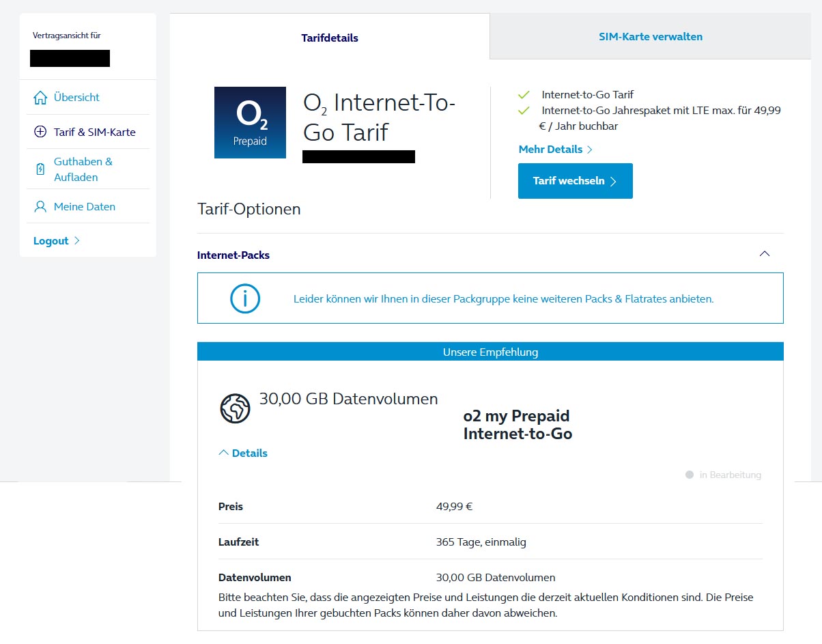This screenshot has width=822, height=644.
Task: Select the Tarifdetails tab
Action: (x=330, y=38)
